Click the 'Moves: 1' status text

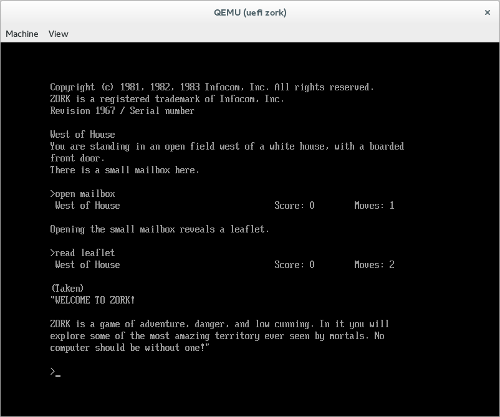tap(374, 205)
